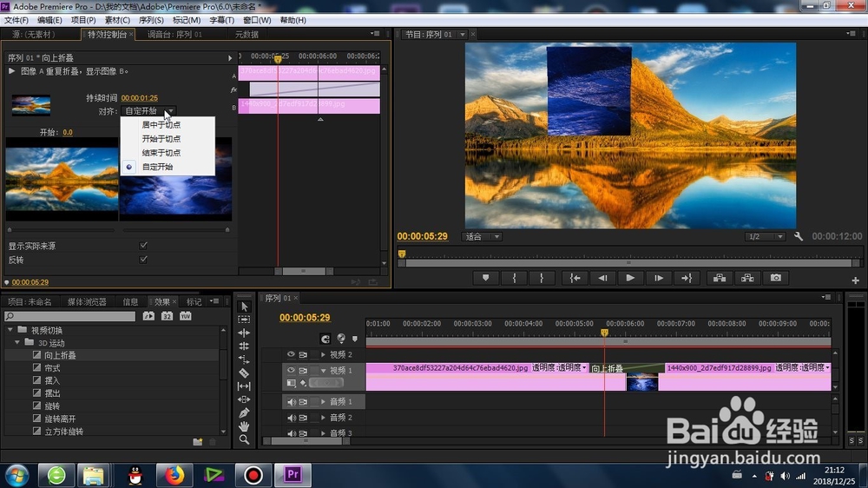Select the Selection arrow tool

tap(244, 307)
